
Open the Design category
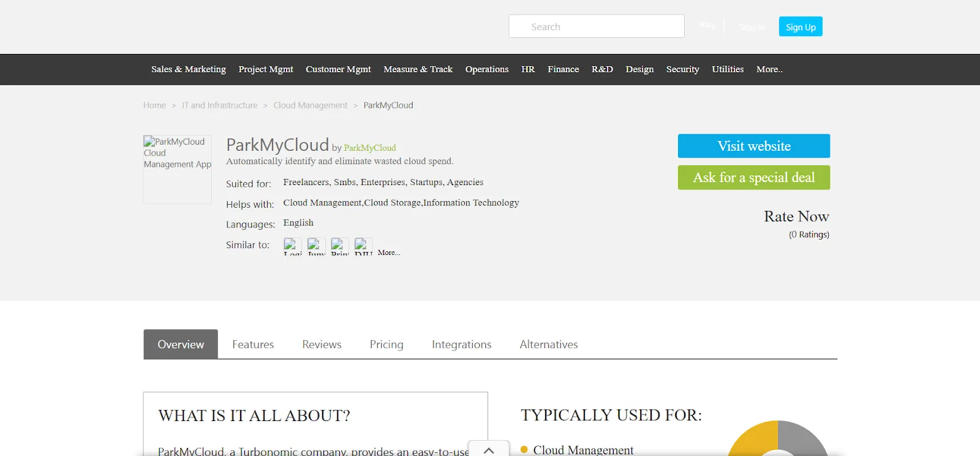click(x=639, y=69)
